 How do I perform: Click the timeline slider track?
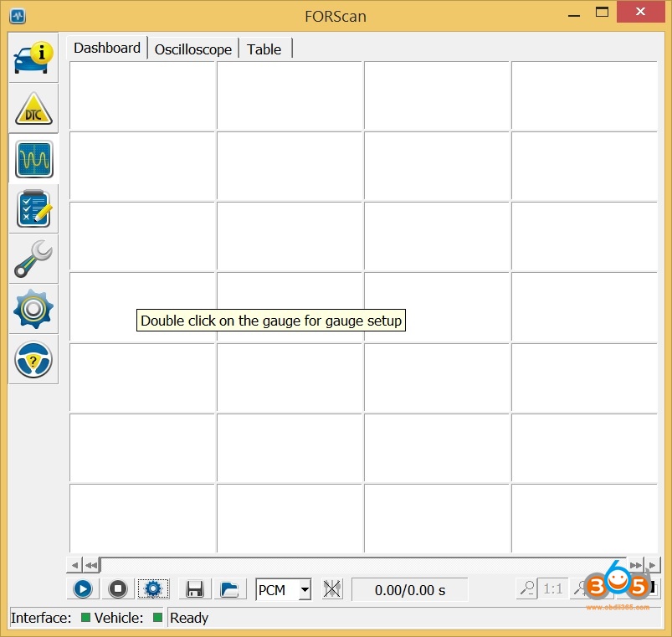[x=363, y=565]
